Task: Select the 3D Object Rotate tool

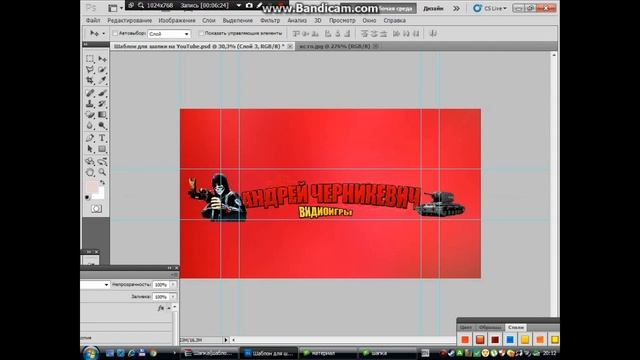Action: pyautogui.click(x=90, y=162)
